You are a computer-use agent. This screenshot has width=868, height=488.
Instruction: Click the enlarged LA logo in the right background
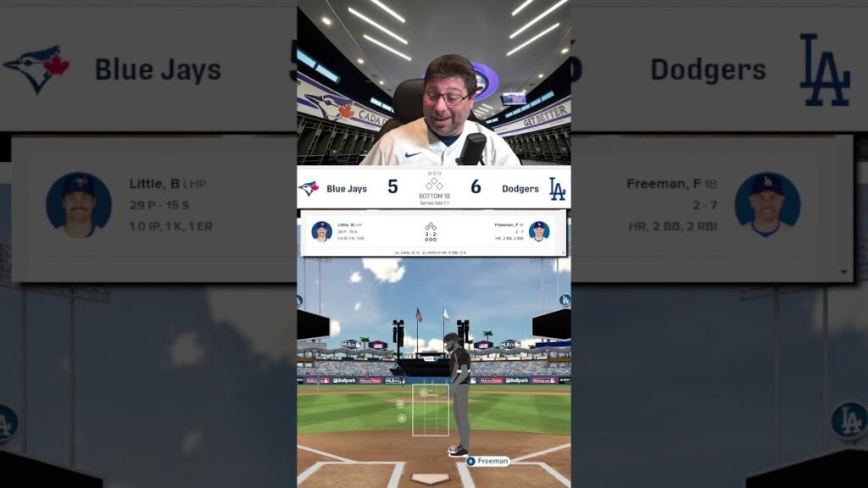click(824, 69)
